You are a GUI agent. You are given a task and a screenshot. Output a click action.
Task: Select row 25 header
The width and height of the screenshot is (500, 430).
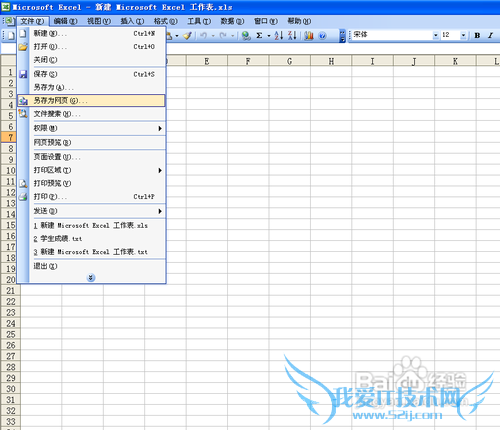pyautogui.click(x=10, y=334)
